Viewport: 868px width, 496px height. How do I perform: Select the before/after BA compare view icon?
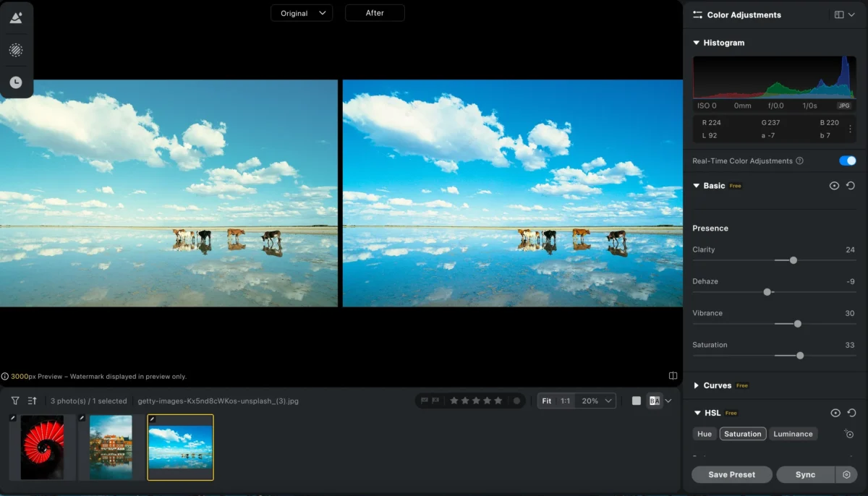[x=655, y=401]
